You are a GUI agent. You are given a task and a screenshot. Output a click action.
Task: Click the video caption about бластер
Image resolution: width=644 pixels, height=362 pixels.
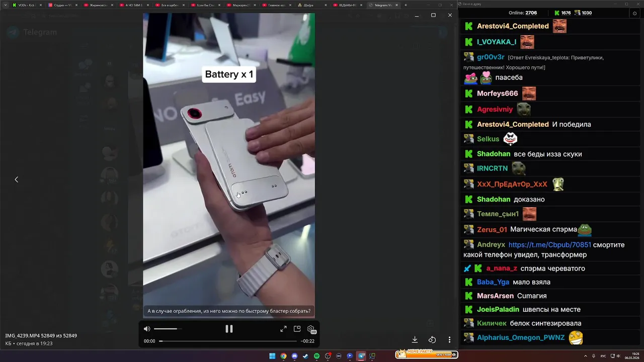click(x=229, y=311)
